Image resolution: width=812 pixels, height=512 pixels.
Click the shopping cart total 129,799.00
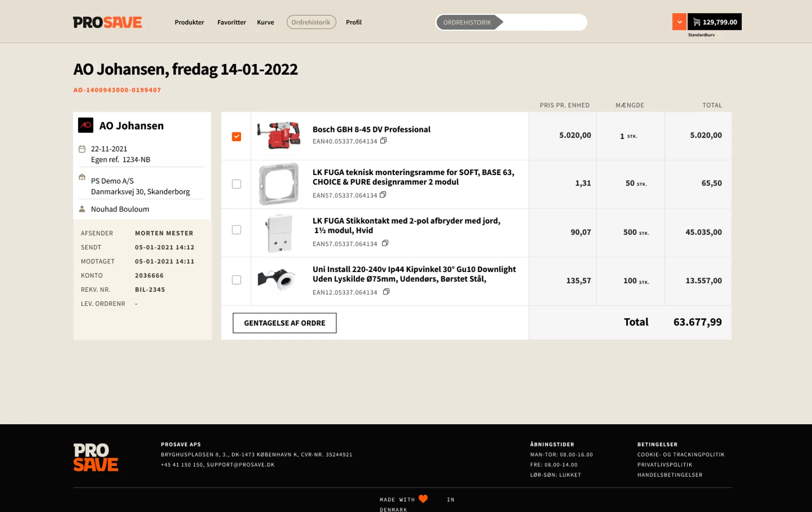pyautogui.click(x=715, y=22)
